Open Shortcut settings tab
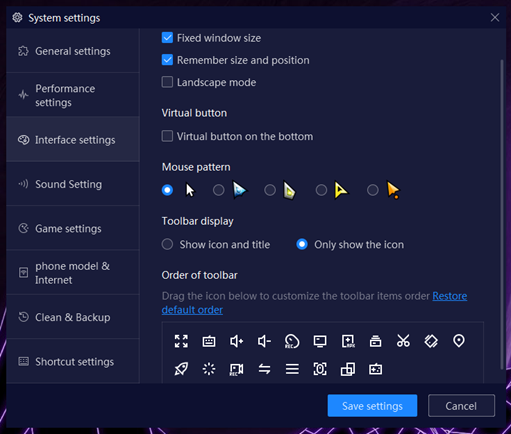Image resolution: width=511 pixels, height=434 pixels. (x=73, y=361)
